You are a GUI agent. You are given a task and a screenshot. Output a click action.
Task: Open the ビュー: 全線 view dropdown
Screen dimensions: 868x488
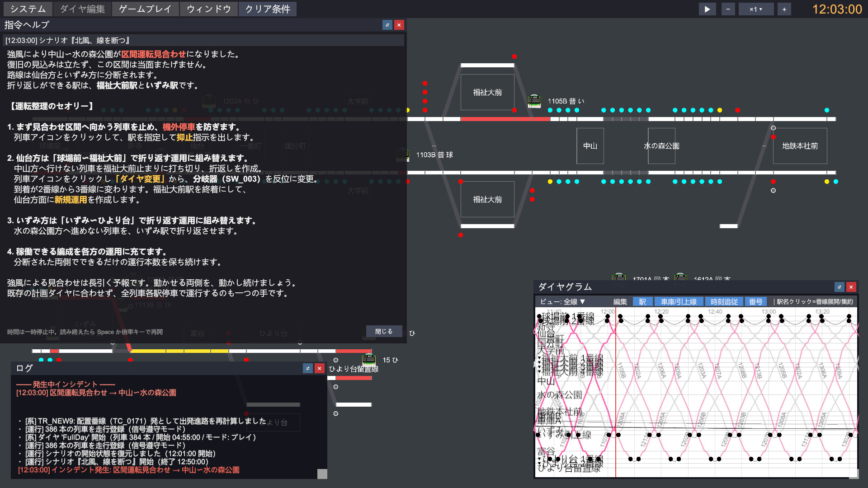(x=562, y=302)
